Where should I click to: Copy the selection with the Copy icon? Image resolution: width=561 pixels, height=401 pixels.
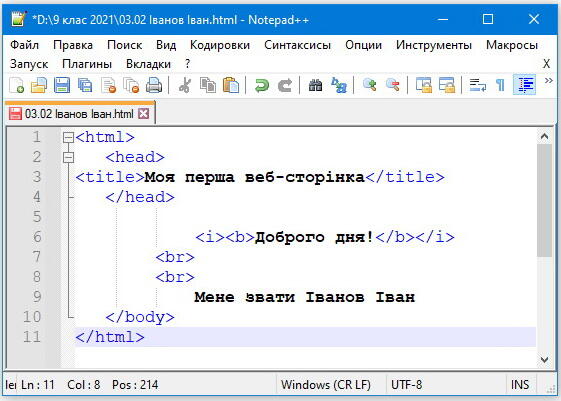(208, 85)
